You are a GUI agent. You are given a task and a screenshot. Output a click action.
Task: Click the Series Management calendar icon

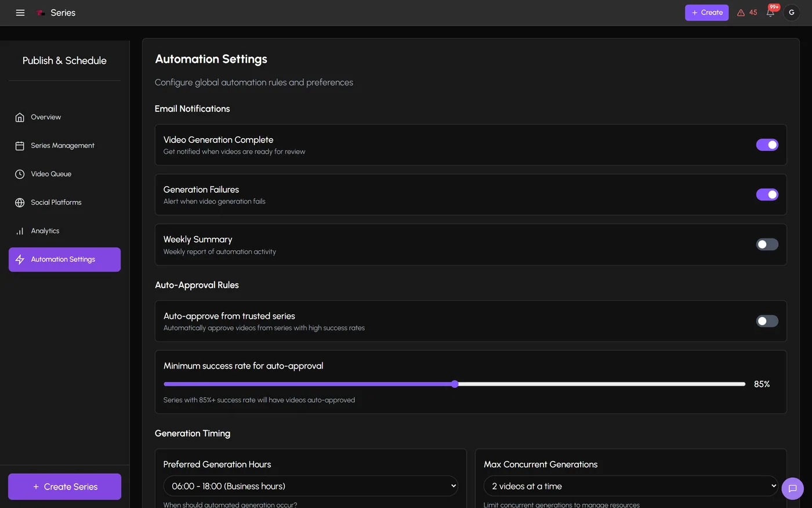click(20, 146)
